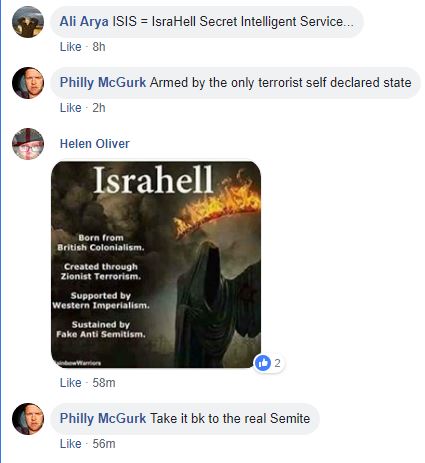Open the 2h timestamp link

coord(99,108)
